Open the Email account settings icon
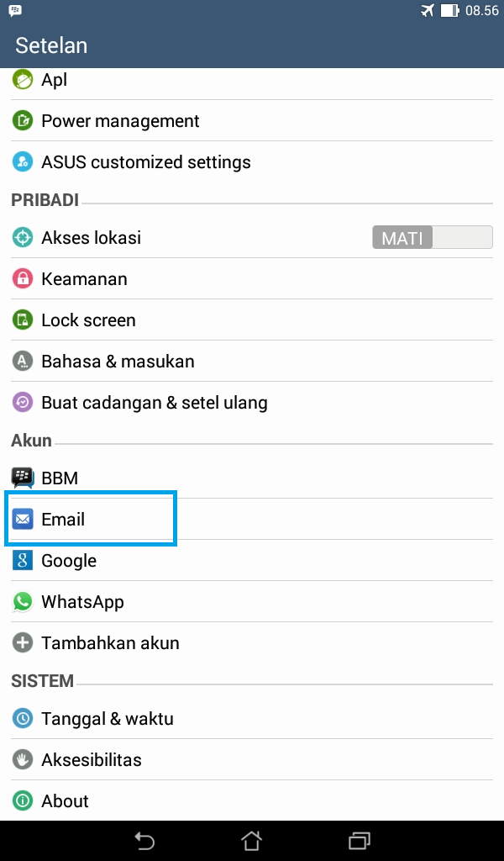This screenshot has width=504, height=861. tap(22, 519)
